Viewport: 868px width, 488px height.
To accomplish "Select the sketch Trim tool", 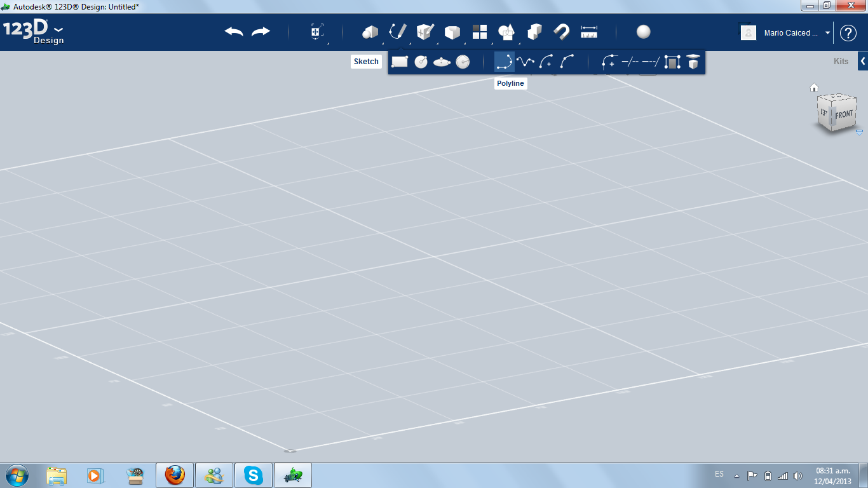I will 630,62.
